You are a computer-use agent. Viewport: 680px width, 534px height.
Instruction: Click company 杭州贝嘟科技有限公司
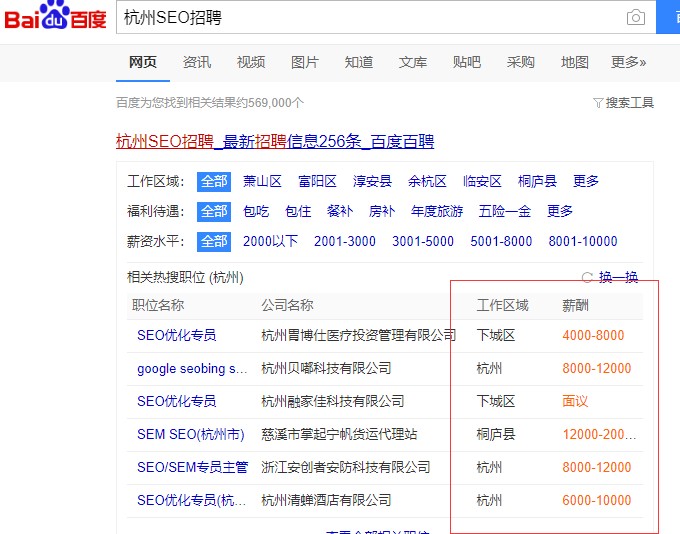pyautogui.click(x=326, y=368)
